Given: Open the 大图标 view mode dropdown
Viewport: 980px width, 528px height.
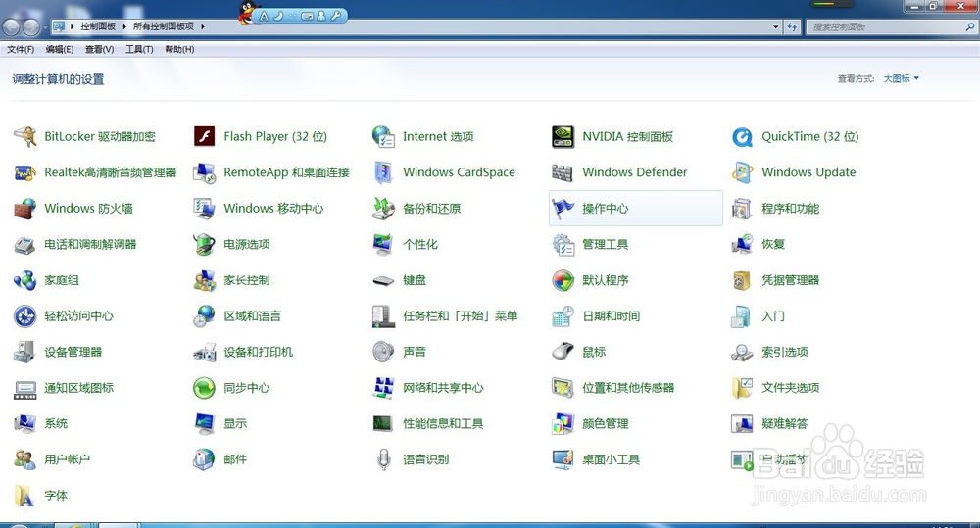Looking at the screenshot, I should tap(902, 78).
